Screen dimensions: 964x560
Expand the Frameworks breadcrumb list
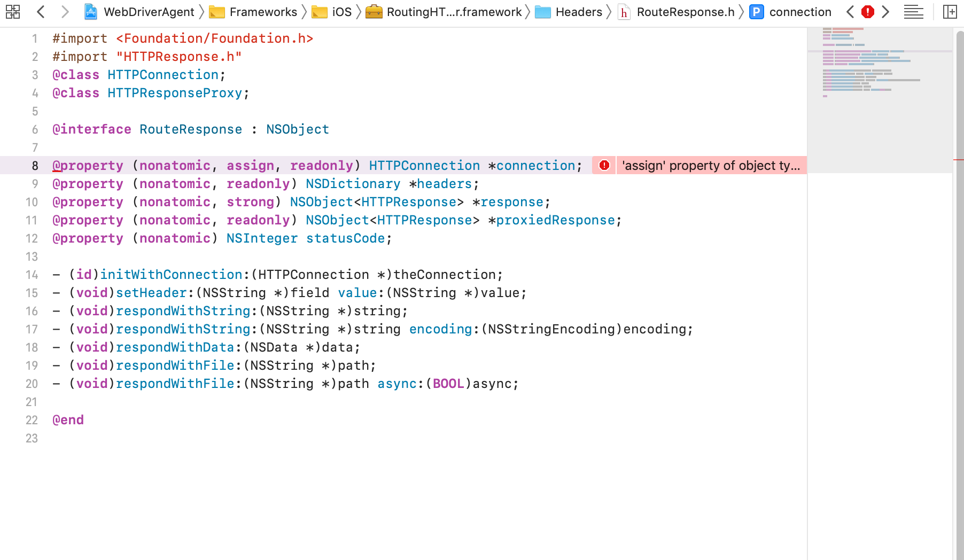click(263, 12)
